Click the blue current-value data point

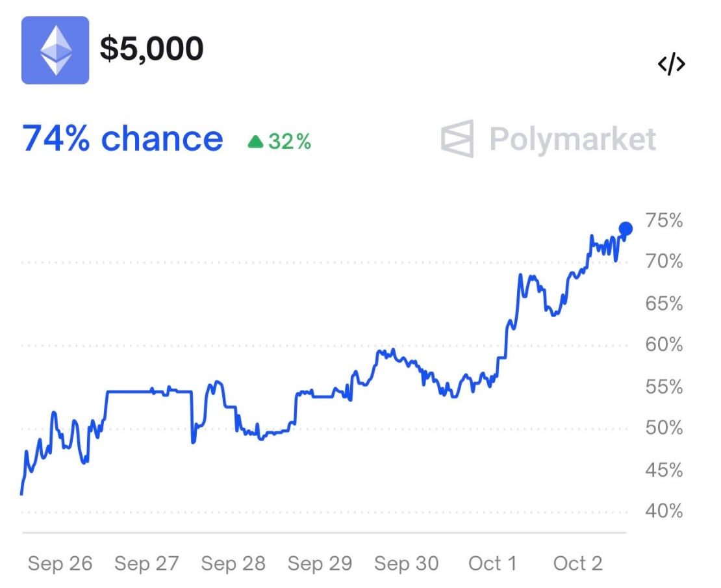[x=626, y=227]
